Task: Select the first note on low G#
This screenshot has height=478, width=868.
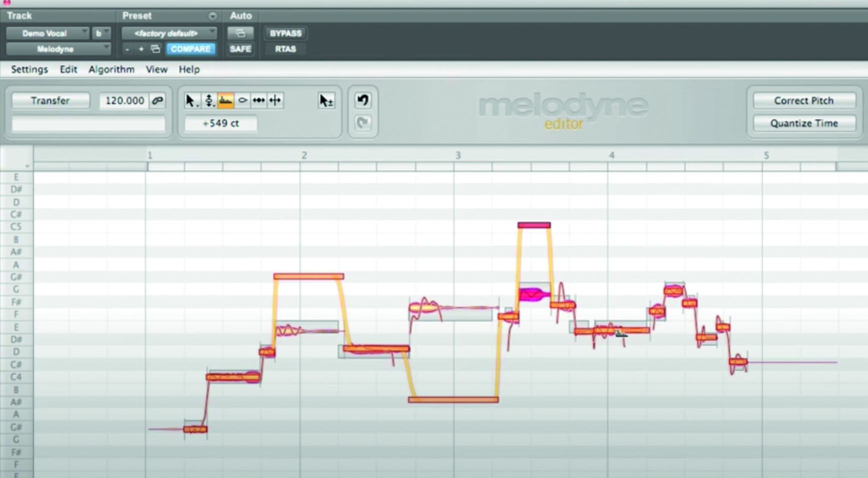Action: [x=195, y=429]
